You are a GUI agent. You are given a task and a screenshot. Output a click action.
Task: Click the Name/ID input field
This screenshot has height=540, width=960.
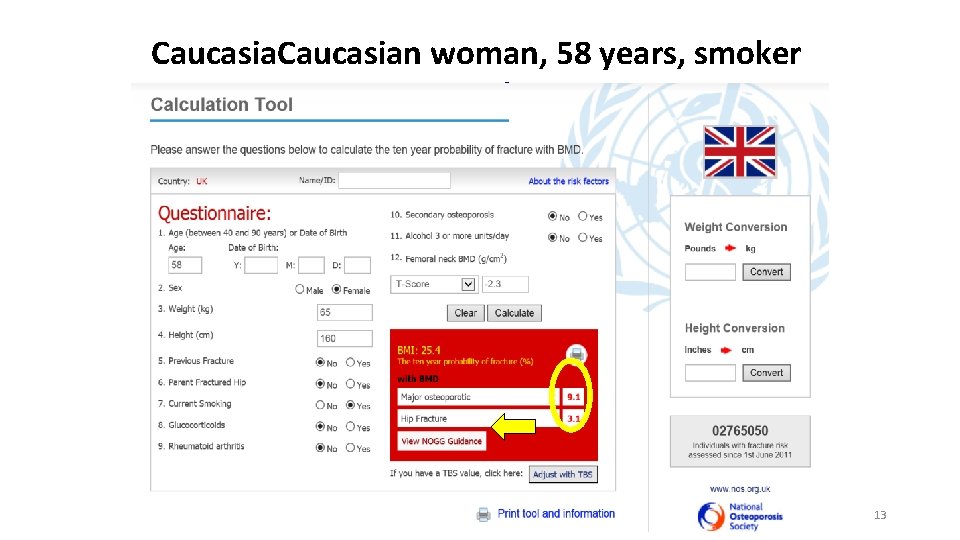(394, 181)
